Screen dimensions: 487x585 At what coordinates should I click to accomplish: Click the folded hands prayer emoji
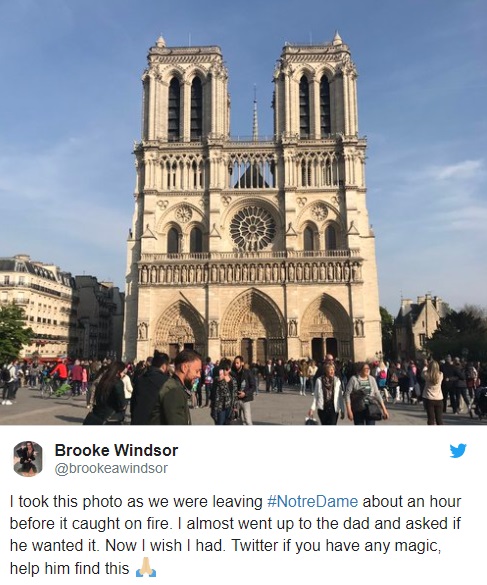146,567
